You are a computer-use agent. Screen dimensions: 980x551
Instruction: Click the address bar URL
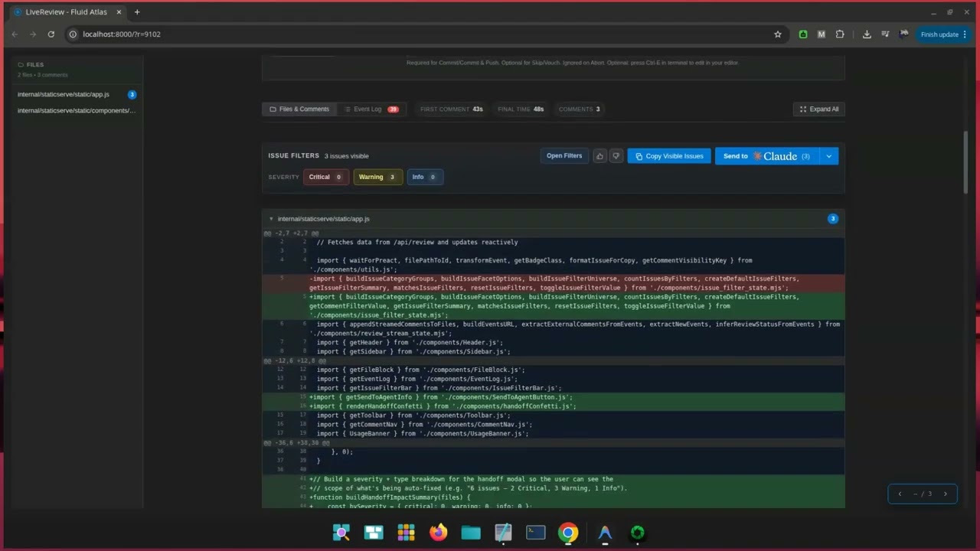122,34
